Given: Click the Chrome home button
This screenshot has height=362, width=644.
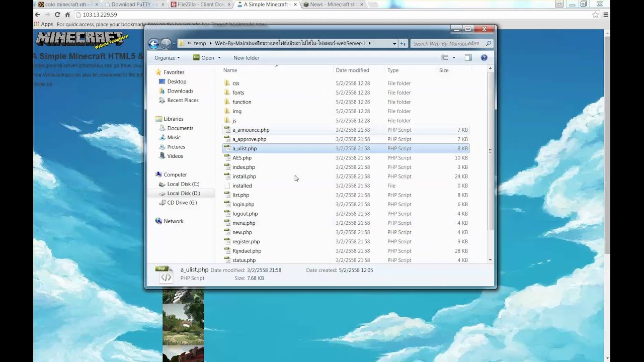Looking at the screenshot, I should pyautogui.click(x=67, y=15).
